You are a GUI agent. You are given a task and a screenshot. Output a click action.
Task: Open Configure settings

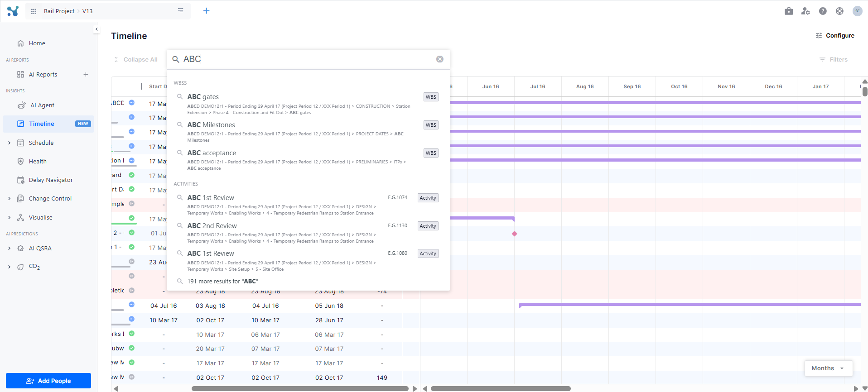pyautogui.click(x=835, y=35)
